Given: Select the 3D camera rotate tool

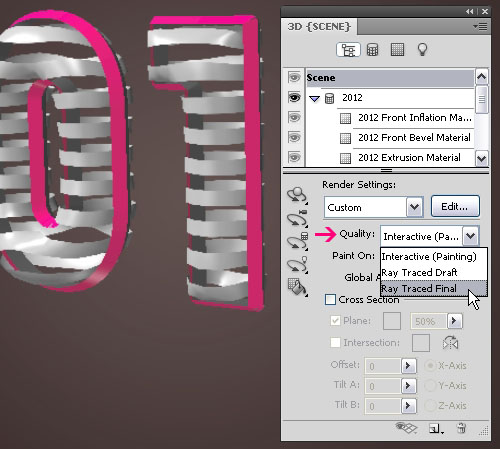Looking at the screenshot, I should coord(297,219).
